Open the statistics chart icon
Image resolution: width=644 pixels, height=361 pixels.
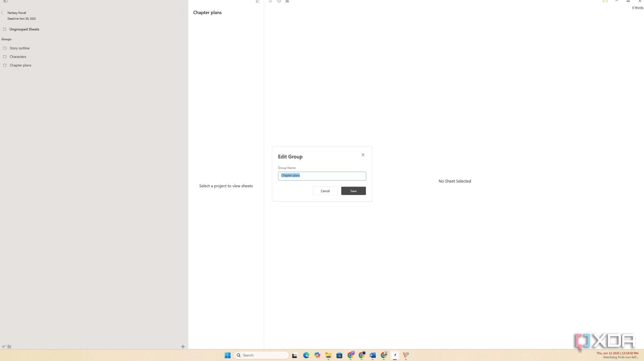(x=287, y=1)
